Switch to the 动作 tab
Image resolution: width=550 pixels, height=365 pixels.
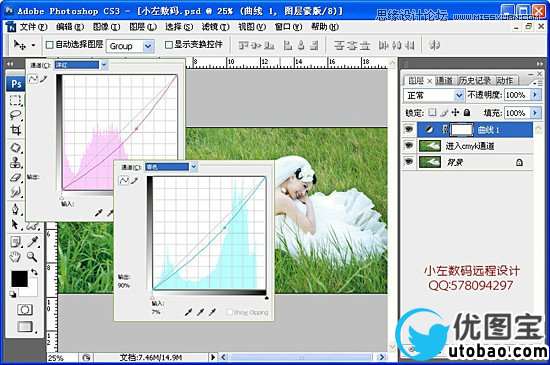click(505, 81)
